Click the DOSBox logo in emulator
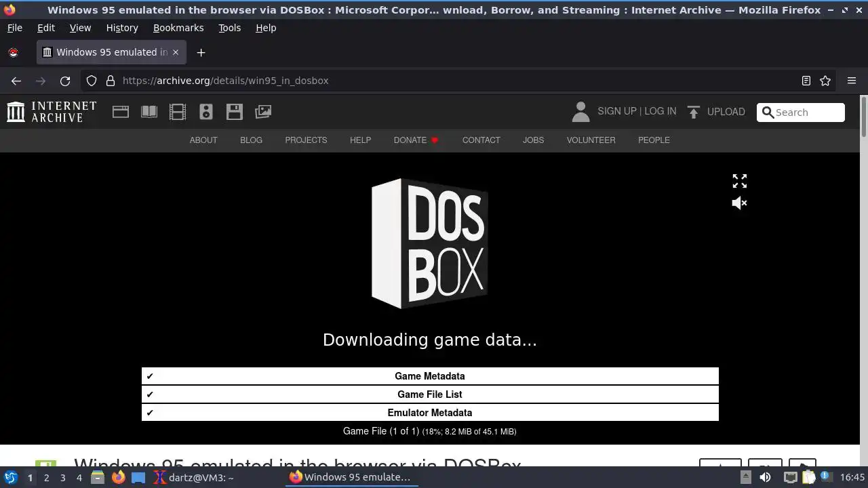The height and width of the screenshot is (488, 868). pos(430,243)
